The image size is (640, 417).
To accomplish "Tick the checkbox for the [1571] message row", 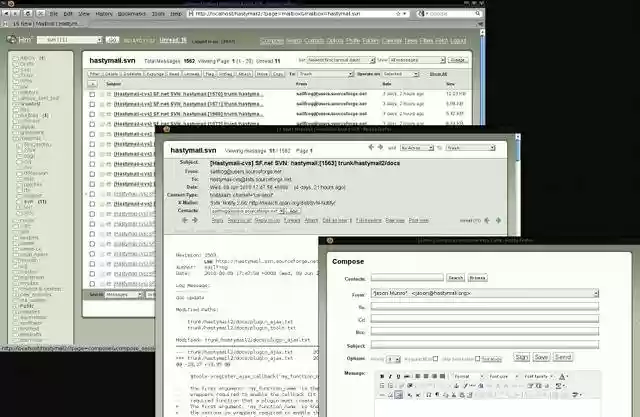I will tap(92, 104).
